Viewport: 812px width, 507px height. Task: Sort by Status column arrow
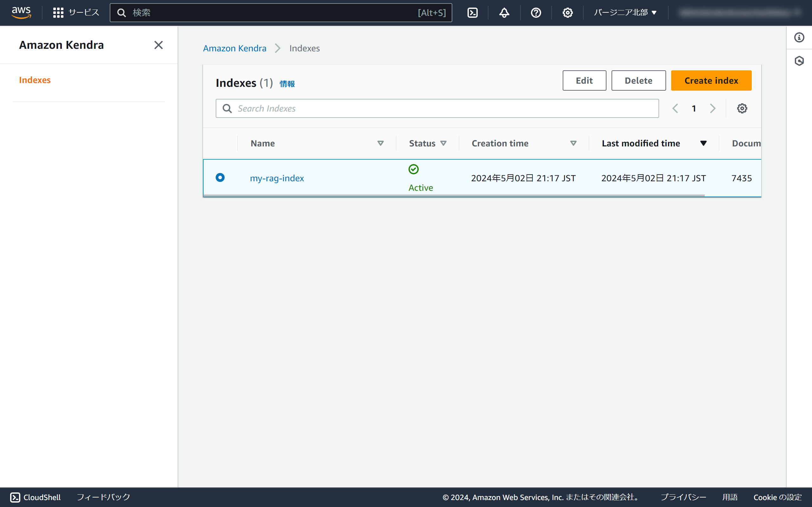443,143
